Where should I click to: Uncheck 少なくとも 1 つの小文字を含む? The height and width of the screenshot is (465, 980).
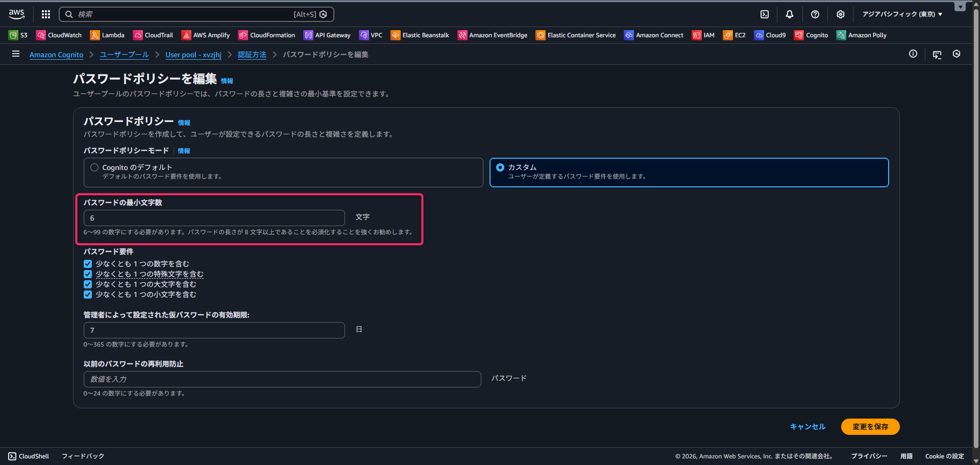click(88, 295)
